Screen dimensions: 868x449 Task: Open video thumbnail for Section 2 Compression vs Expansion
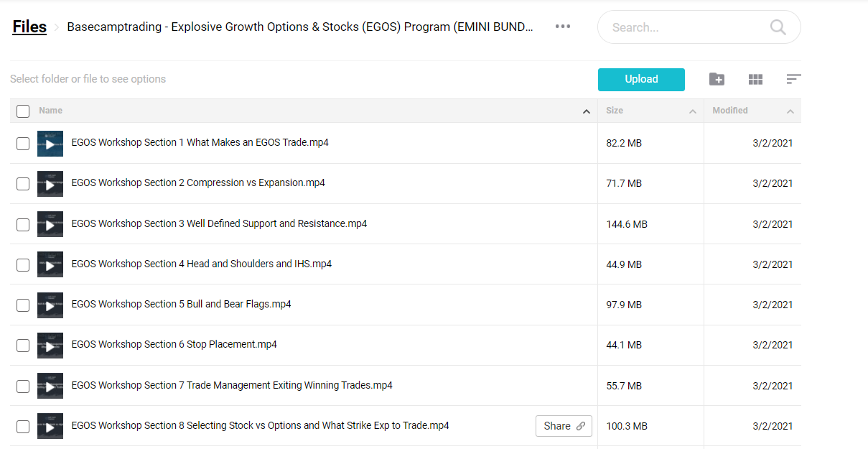tap(50, 184)
